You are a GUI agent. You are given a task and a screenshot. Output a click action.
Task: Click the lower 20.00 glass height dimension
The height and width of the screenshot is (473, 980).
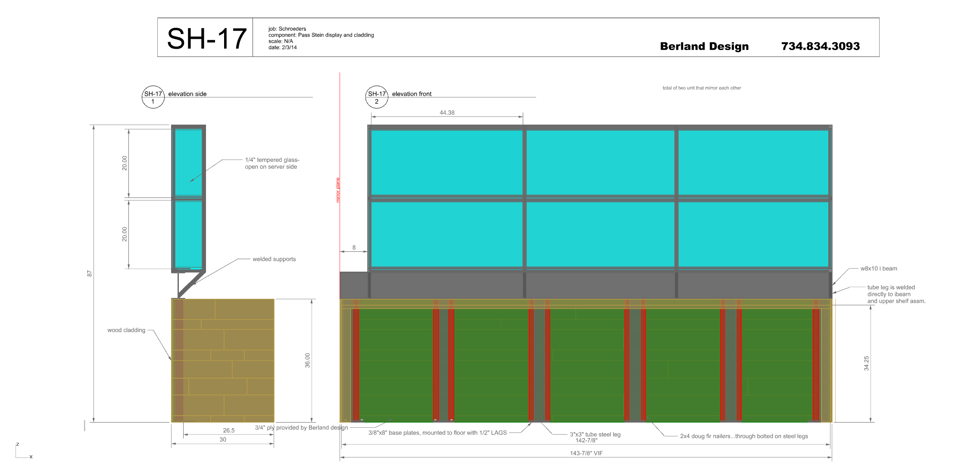click(125, 234)
